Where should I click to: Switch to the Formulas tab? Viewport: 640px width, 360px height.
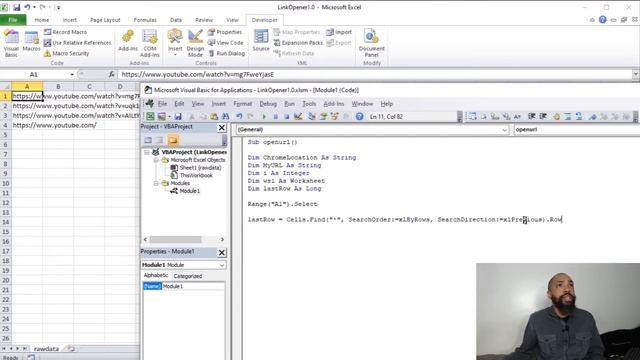[x=145, y=20]
